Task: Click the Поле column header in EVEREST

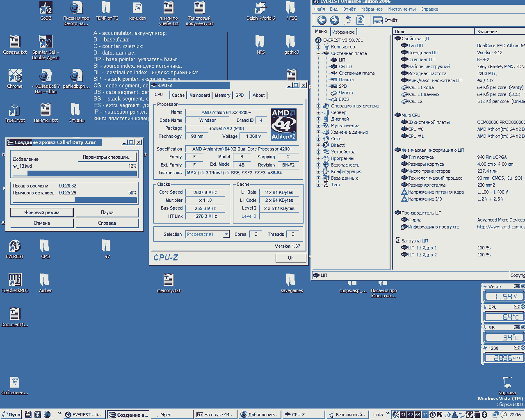Action: (434, 32)
